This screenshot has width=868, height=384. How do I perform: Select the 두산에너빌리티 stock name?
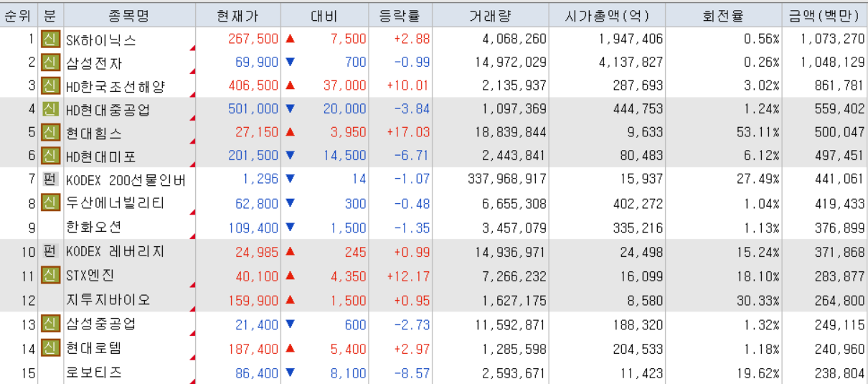click(115, 203)
